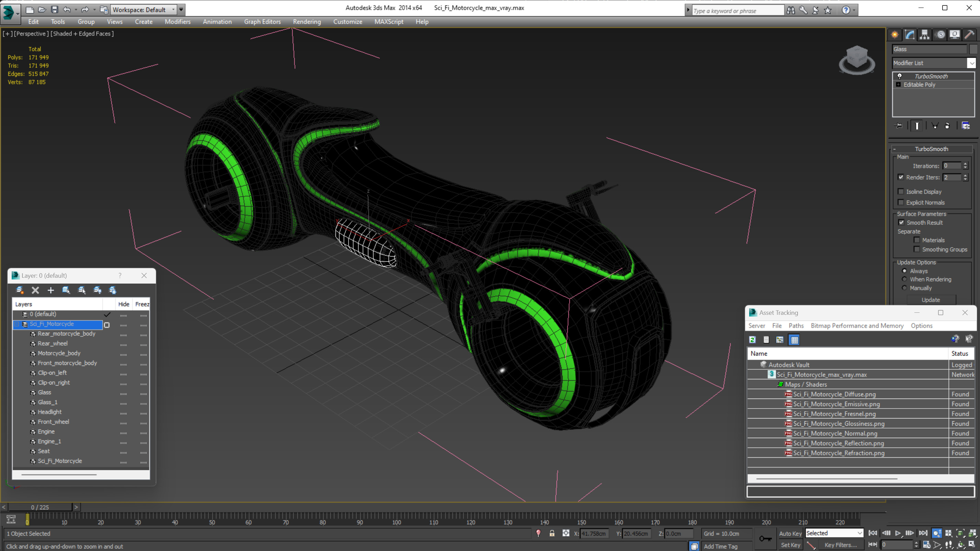Click the Selection Lock toggle icon
Screen dimensions: 980x551
(x=552, y=533)
